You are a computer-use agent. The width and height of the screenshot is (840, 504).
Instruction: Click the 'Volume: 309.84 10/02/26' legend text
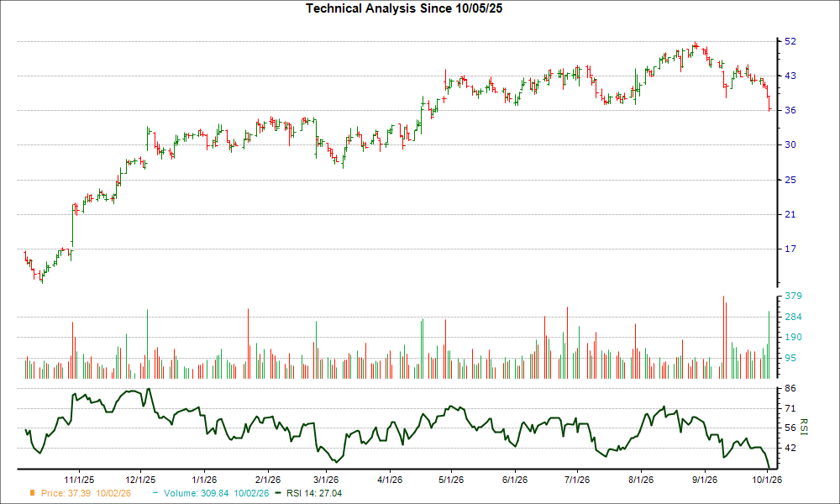click(x=217, y=493)
